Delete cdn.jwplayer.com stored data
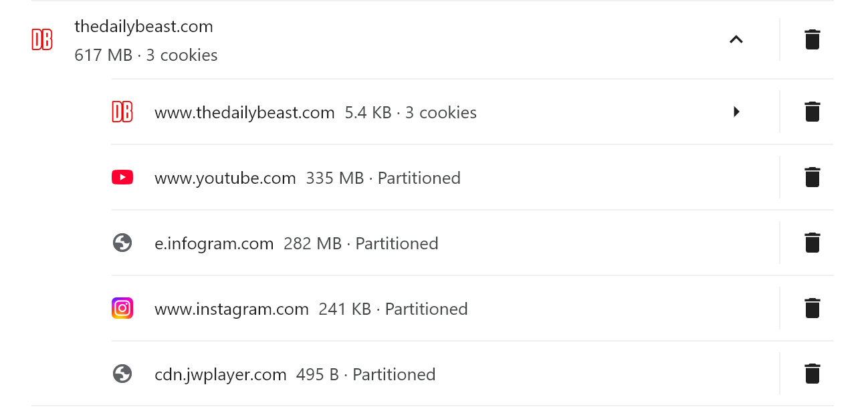This screenshot has height=409, width=868. 812,374
